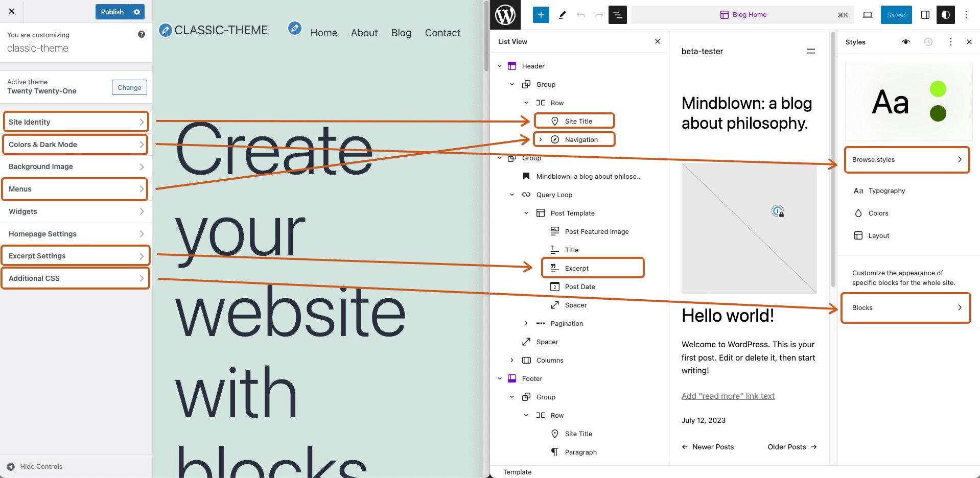Click the Blog Home command palette field
This screenshot has height=478, width=980.
coord(742,15)
